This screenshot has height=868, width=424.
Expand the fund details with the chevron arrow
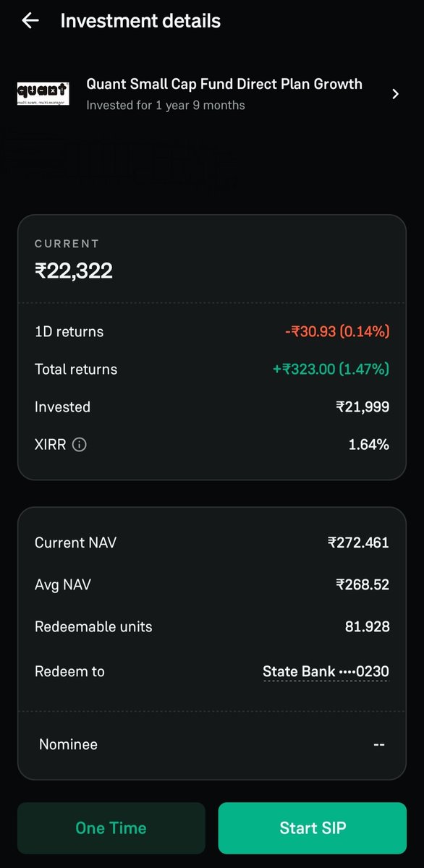[395, 94]
